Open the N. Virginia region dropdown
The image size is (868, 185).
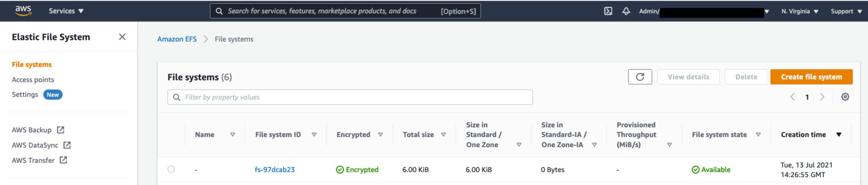click(x=799, y=11)
